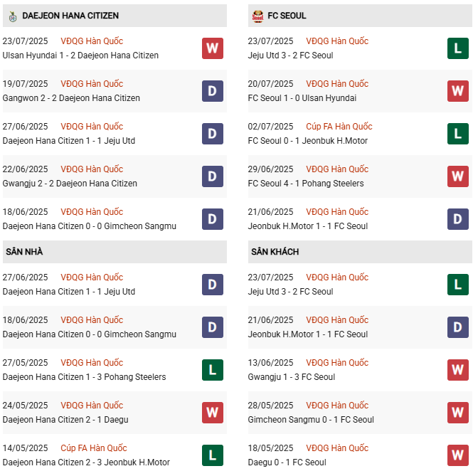The height and width of the screenshot is (476, 473).
Task: Click W badge for FC Seoul 4-1 Pohang
Action: (x=457, y=176)
